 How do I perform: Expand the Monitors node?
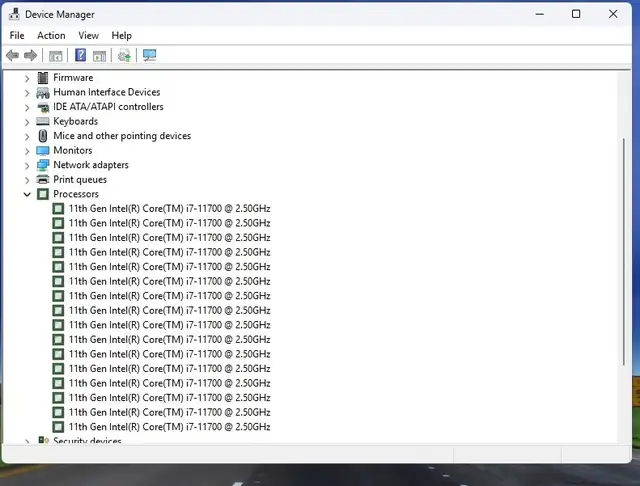tap(27, 151)
